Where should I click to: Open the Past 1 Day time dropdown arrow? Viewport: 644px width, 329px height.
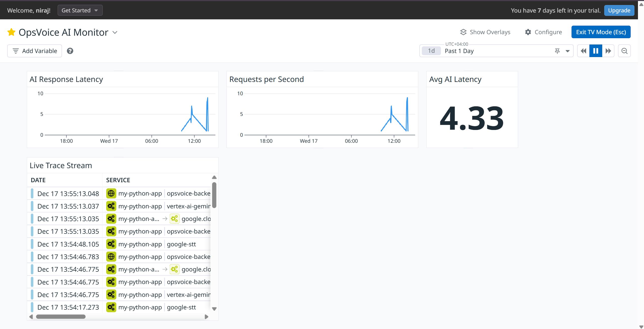coord(567,51)
